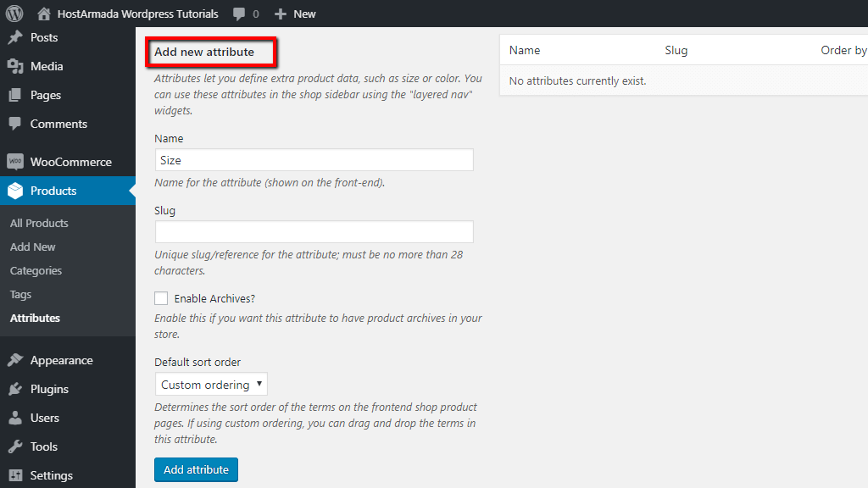868x488 pixels.
Task: Go to All Products
Action: 37,223
